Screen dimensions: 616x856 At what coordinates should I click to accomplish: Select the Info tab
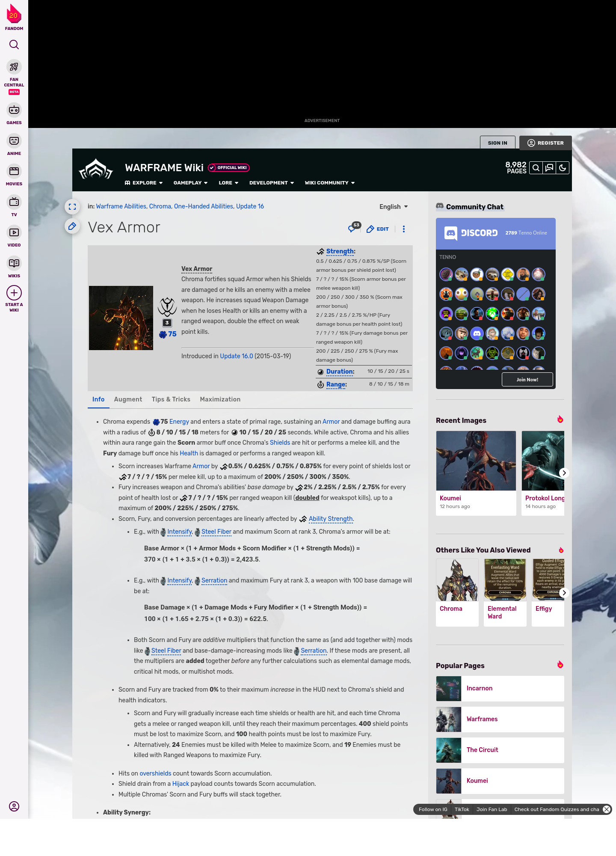[98, 399]
